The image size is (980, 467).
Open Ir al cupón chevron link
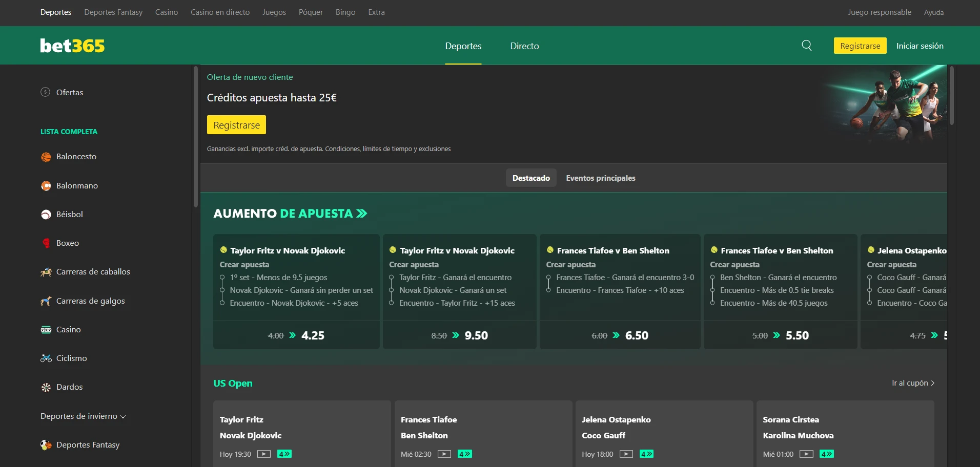pyautogui.click(x=913, y=383)
